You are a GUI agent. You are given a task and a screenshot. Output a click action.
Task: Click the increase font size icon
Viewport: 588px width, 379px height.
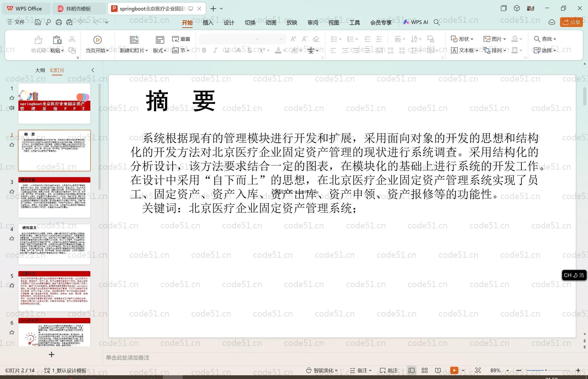(293, 39)
